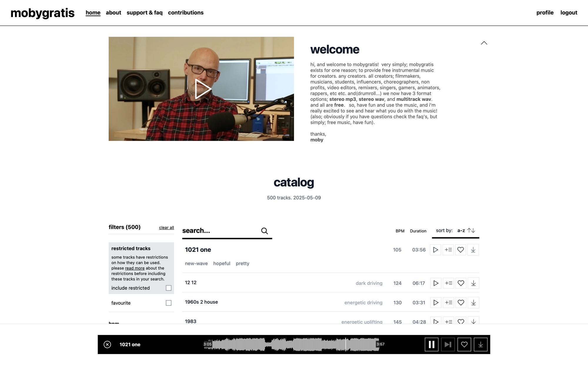Sort tracks by Duration column
The image size is (588, 367).
(418, 231)
